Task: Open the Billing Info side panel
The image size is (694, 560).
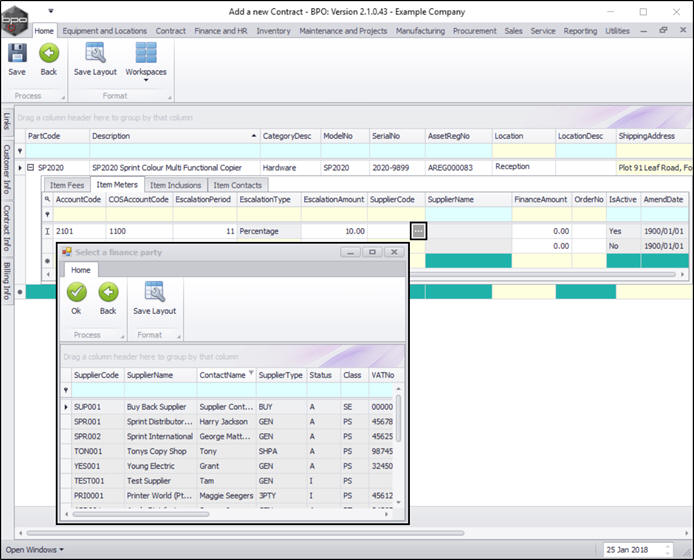Action: tap(6, 283)
